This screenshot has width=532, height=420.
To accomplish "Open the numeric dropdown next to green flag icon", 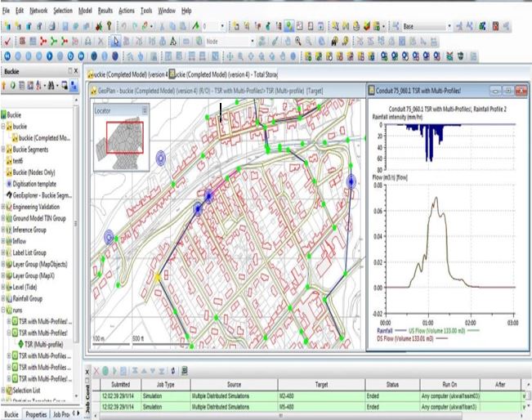I will coord(222,26).
